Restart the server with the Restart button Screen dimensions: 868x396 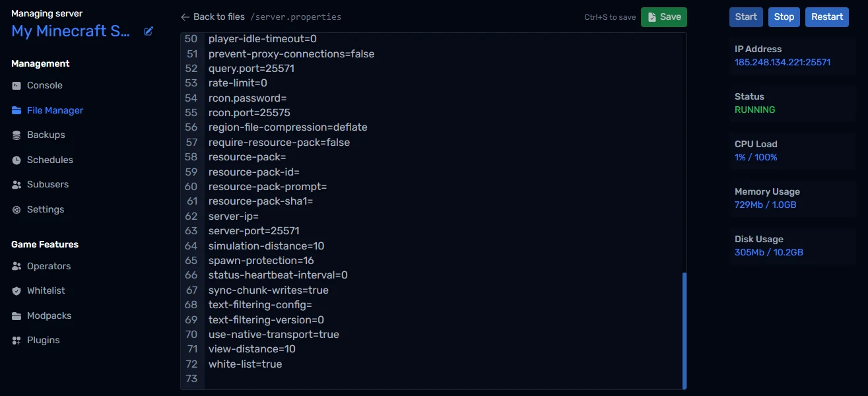827,17
